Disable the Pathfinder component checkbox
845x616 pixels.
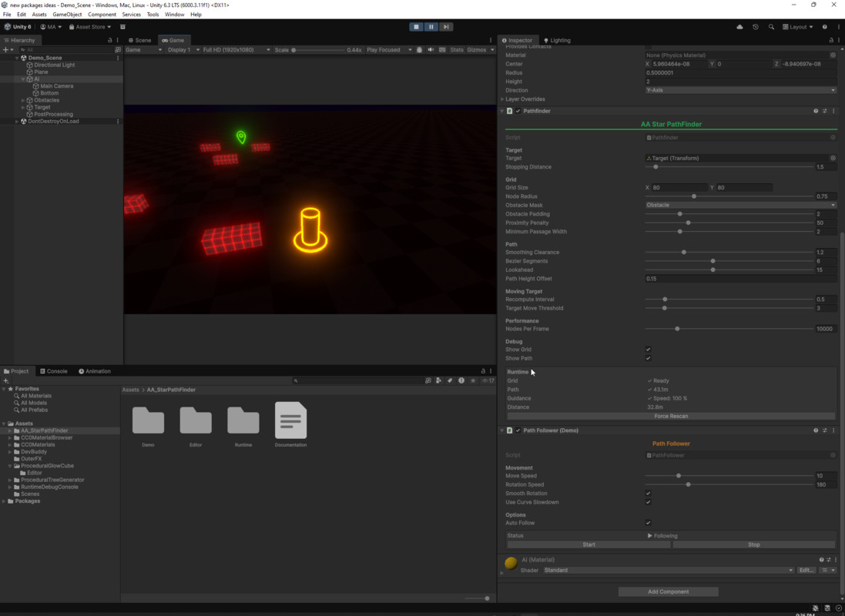518,111
